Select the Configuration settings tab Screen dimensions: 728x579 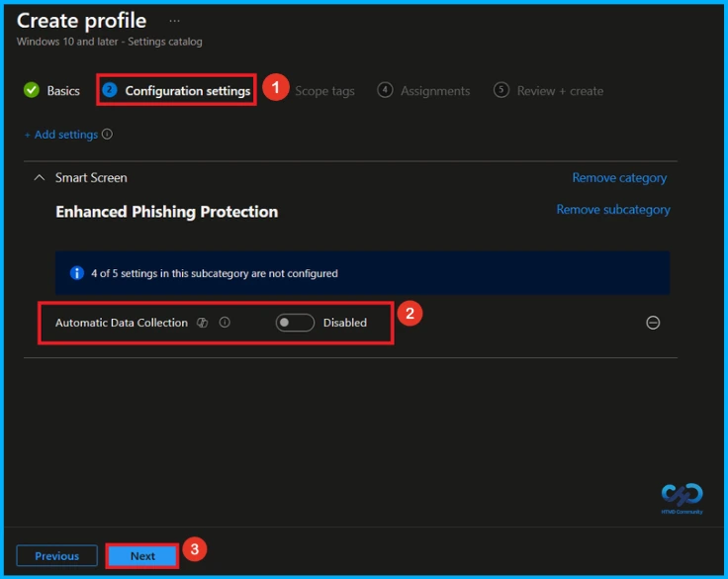176,91
